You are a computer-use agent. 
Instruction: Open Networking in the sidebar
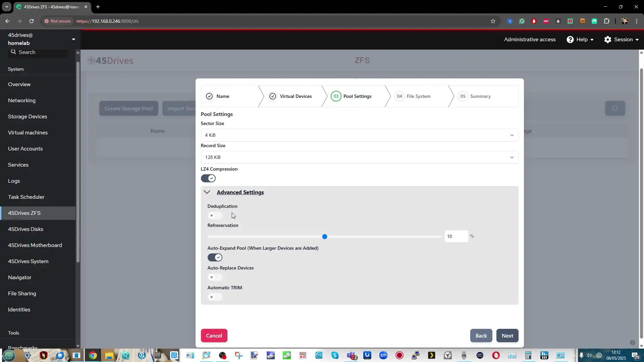[x=38, y=101]
